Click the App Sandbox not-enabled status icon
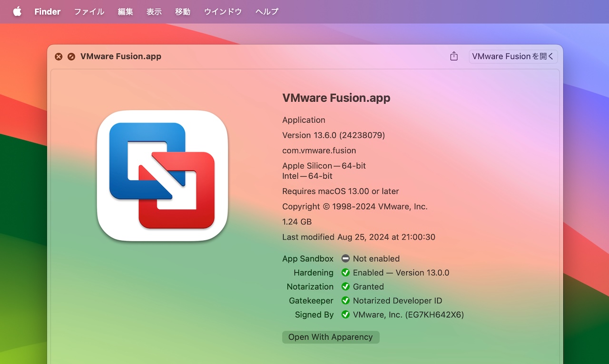Screen dimensions: 609x364 tap(345, 259)
